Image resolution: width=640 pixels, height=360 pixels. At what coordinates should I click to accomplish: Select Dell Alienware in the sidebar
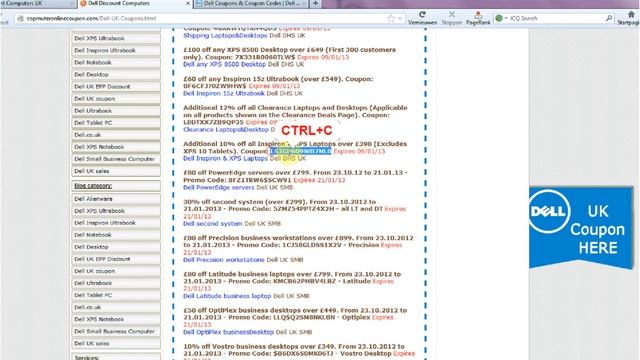click(116, 199)
